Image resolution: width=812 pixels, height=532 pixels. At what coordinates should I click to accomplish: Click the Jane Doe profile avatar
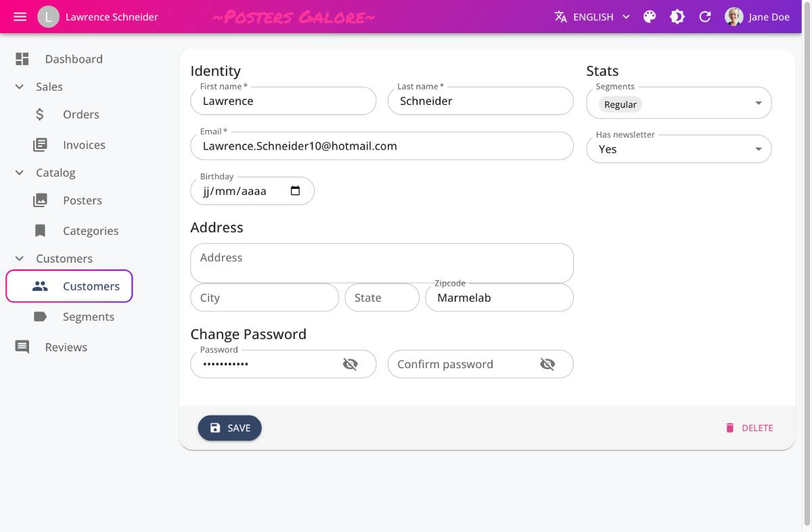pyautogui.click(x=734, y=17)
